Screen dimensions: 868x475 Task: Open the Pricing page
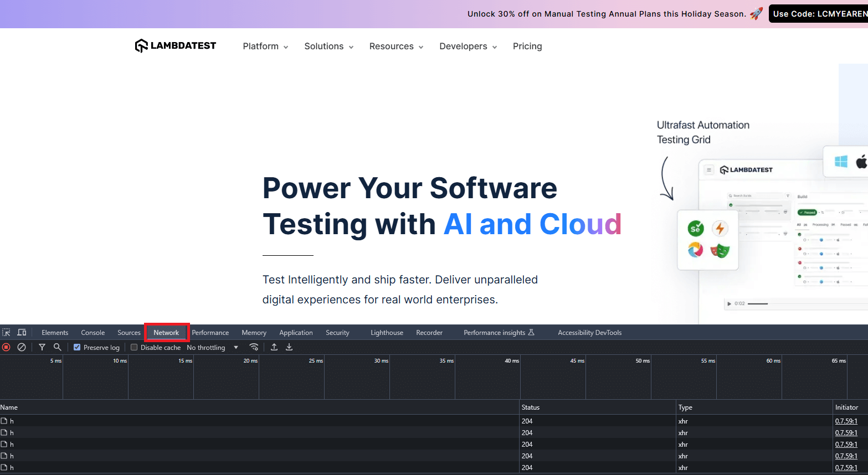click(x=527, y=47)
